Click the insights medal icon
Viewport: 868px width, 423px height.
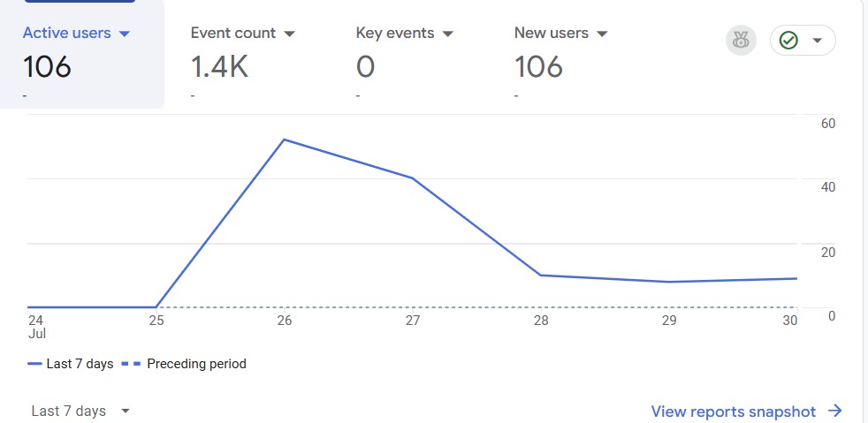click(741, 41)
